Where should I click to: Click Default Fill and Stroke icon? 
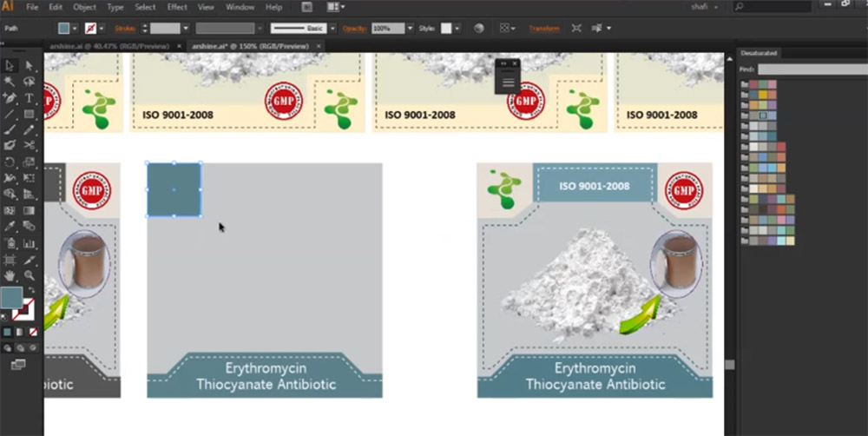(5, 316)
